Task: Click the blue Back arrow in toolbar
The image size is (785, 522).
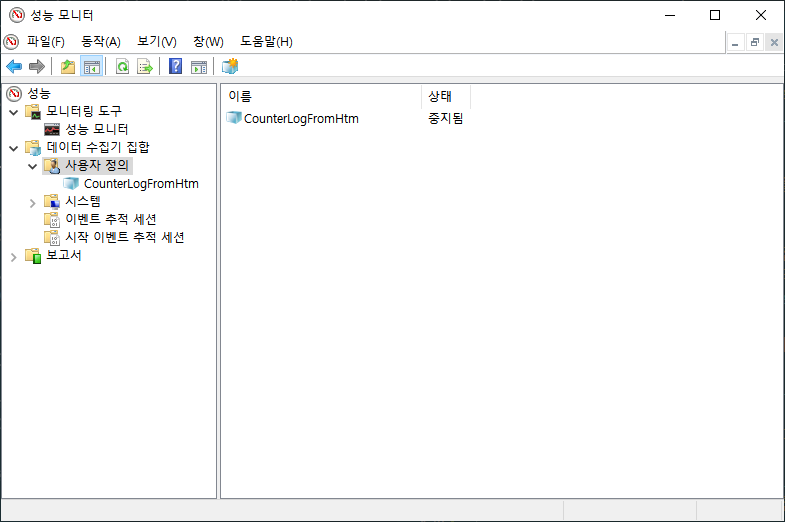Action: (x=14, y=66)
